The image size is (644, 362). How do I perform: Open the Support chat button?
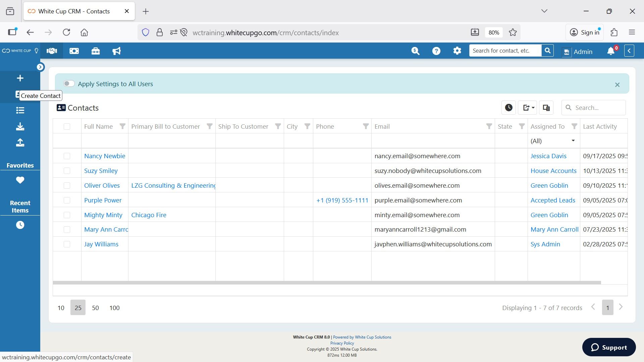609,347
